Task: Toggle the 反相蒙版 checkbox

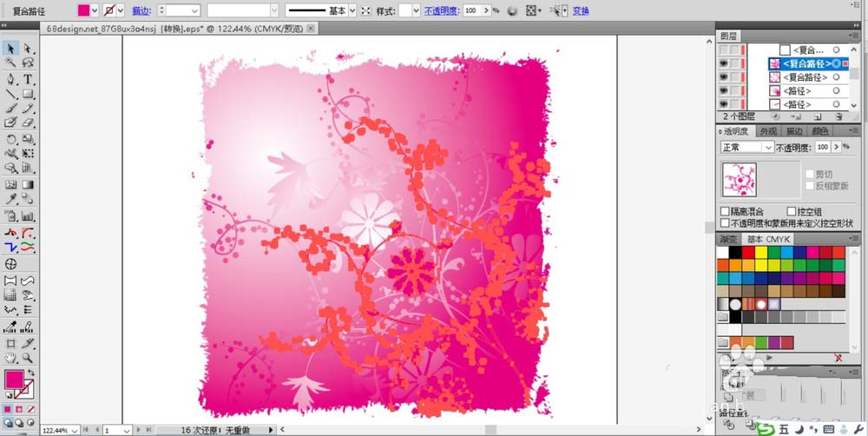Action: (x=810, y=186)
